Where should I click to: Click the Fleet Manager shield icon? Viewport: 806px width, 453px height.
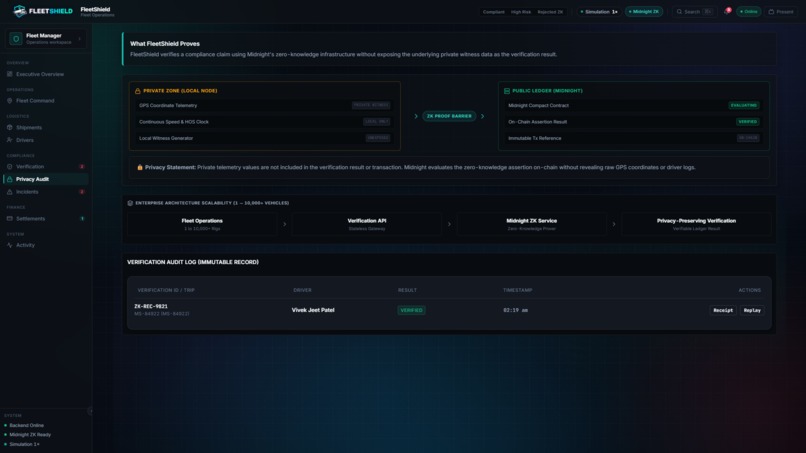pos(15,39)
